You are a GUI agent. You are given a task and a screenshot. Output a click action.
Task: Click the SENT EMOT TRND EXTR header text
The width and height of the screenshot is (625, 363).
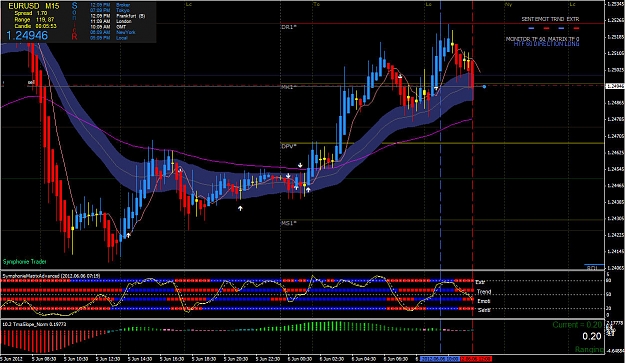(x=550, y=19)
